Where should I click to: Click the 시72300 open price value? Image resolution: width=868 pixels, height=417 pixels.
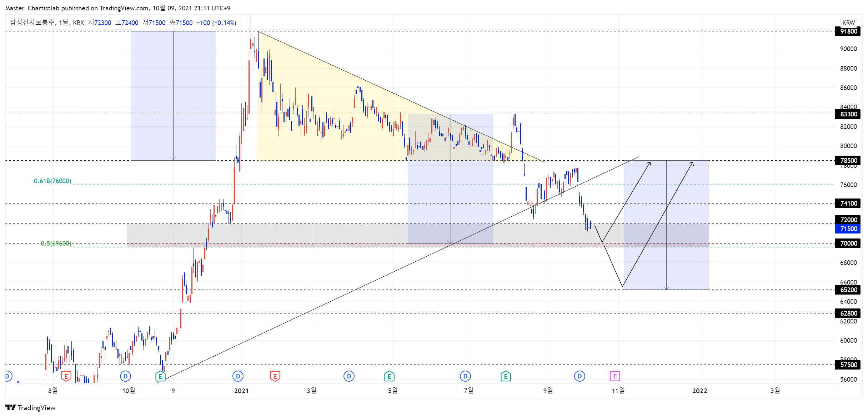click(100, 22)
